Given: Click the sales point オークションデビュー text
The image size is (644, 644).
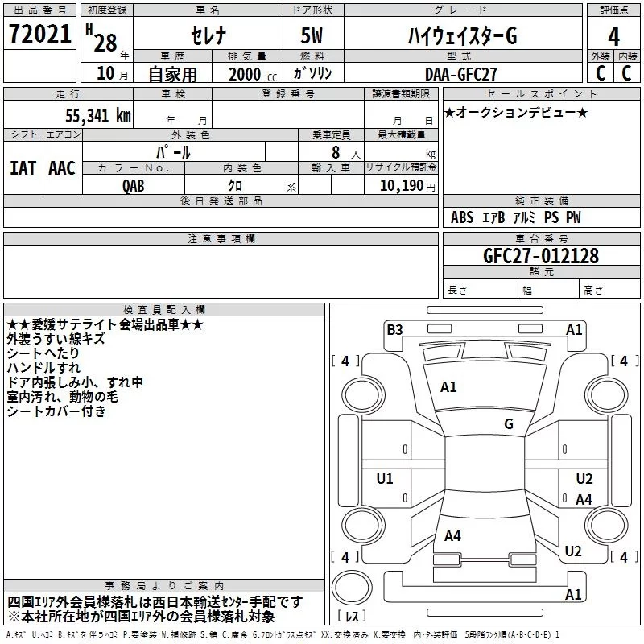Looking at the screenshot, I should 516,112.
